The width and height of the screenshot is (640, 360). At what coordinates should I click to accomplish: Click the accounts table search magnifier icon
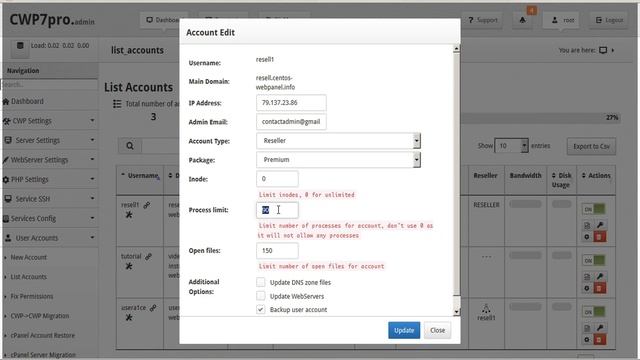(130, 146)
